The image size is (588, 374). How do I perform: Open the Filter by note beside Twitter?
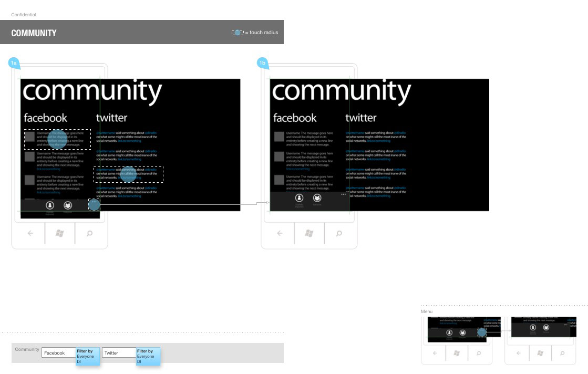[x=148, y=356]
